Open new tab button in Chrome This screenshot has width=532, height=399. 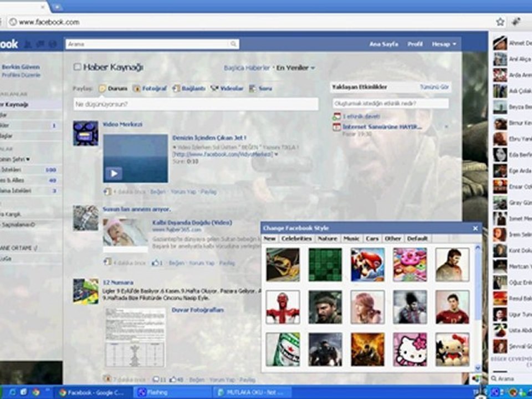[57, 7]
